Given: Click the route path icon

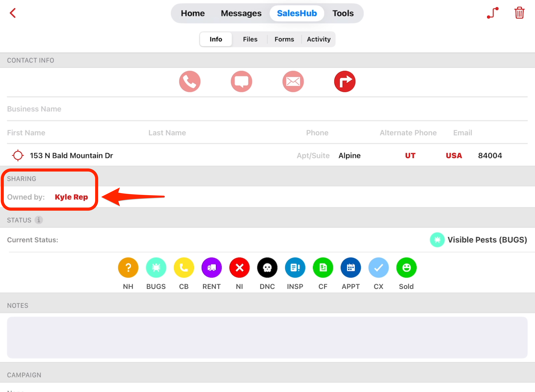Looking at the screenshot, I should point(493,13).
